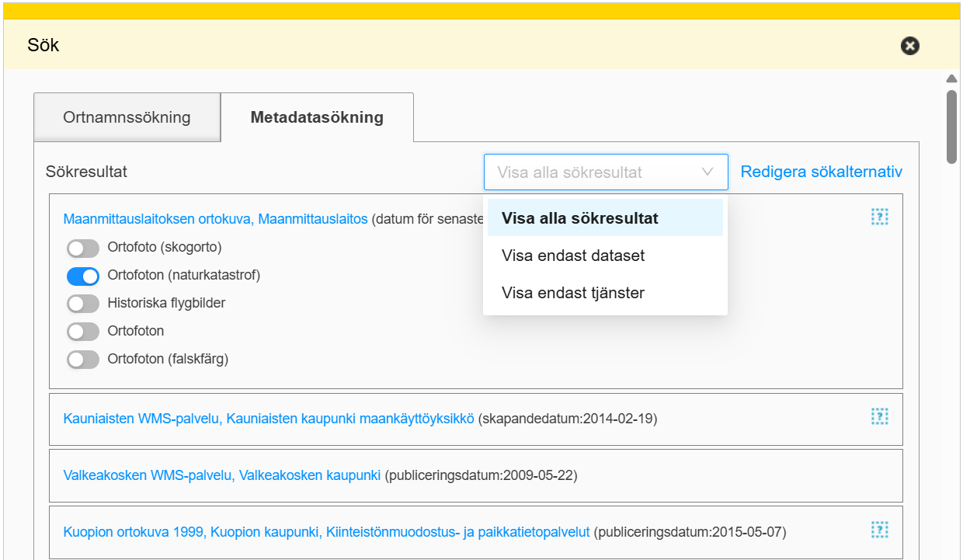Open metadata info for Kauniaisten WMS-palvelu

879,417
